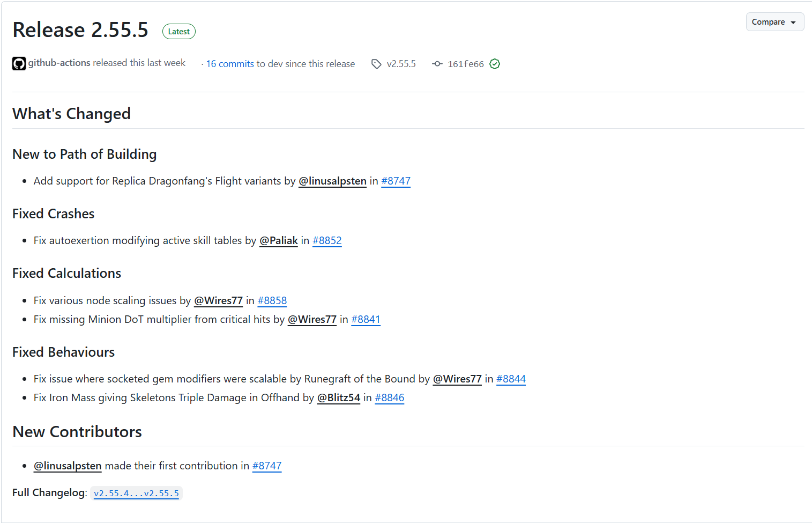Open @Blitz54 profile link
812x523 pixels.
coord(339,398)
